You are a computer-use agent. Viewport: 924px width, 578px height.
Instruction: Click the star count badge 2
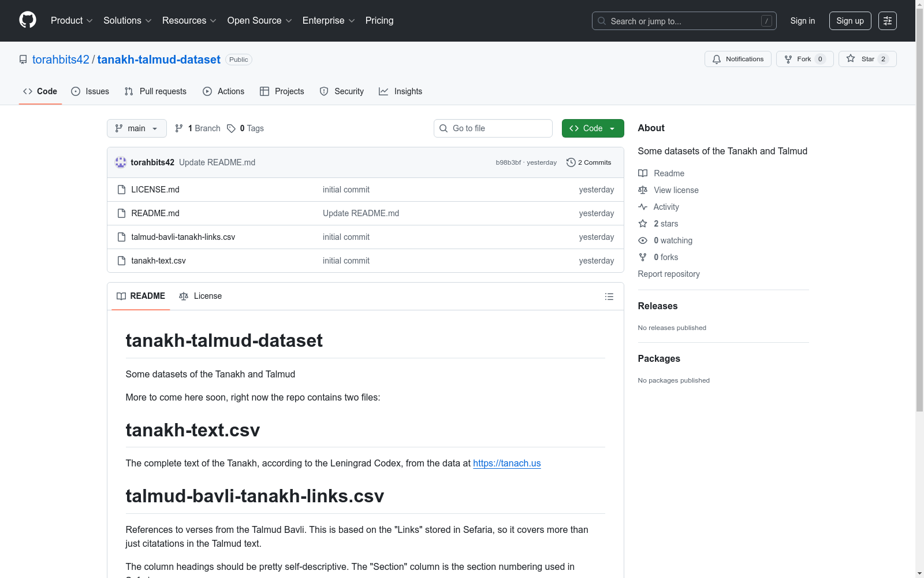883,59
